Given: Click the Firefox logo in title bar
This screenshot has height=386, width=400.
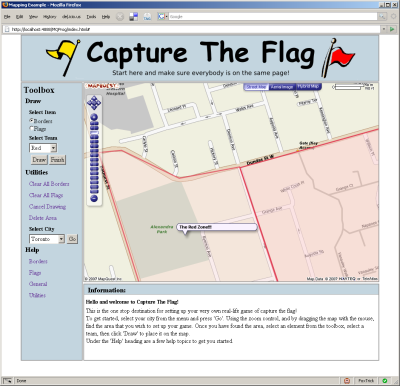Looking at the screenshot, I should pos(5,5).
